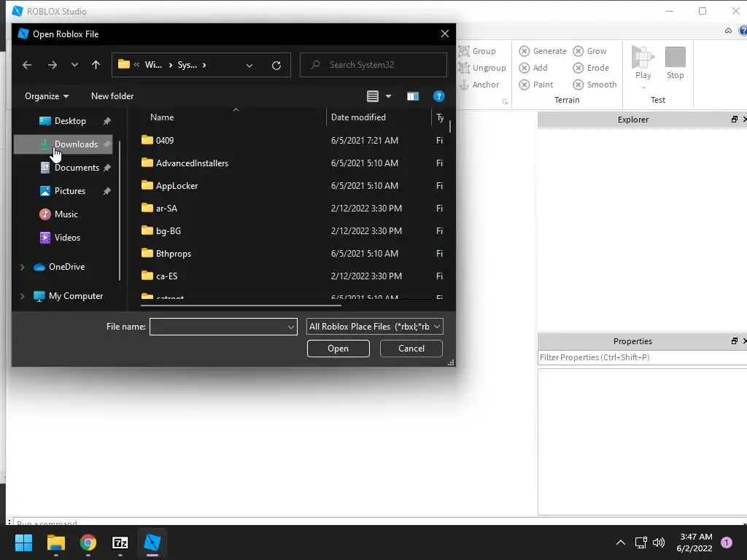Viewport: 747px width, 560px height.
Task: Click Play in the Test group
Action: [643, 63]
